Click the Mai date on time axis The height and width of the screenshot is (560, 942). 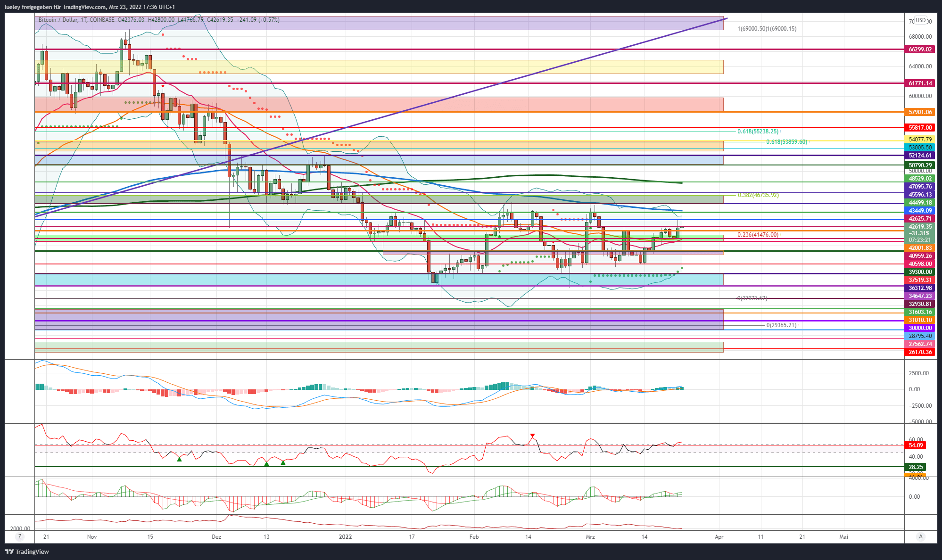point(844,537)
